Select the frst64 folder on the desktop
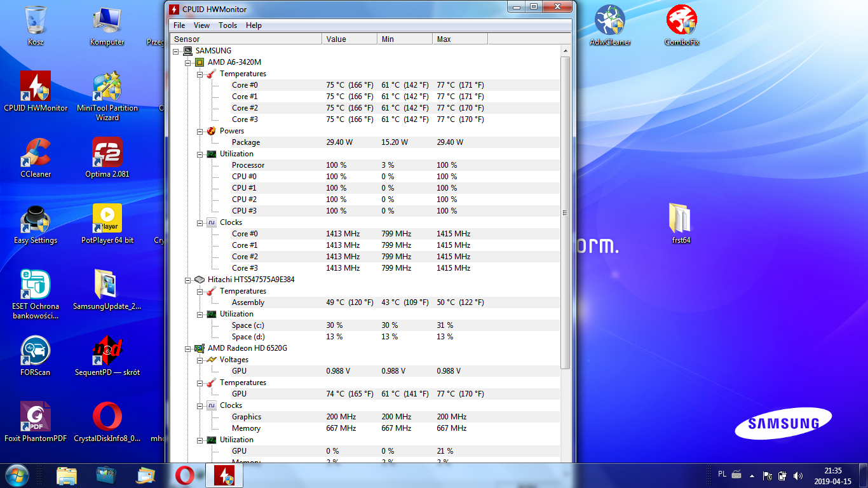Screen dimensions: 868x488 pyautogui.click(x=681, y=224)
